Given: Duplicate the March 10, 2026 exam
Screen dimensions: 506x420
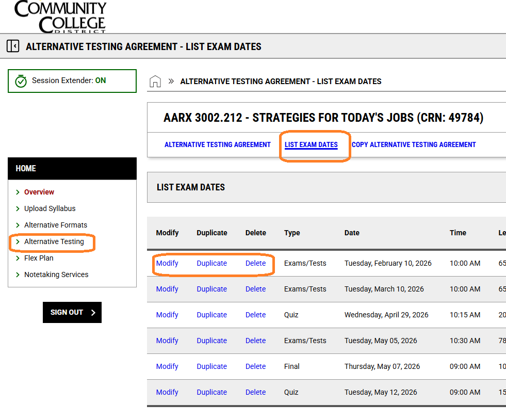Looking at the screenshot, I should tap(211, 289).
